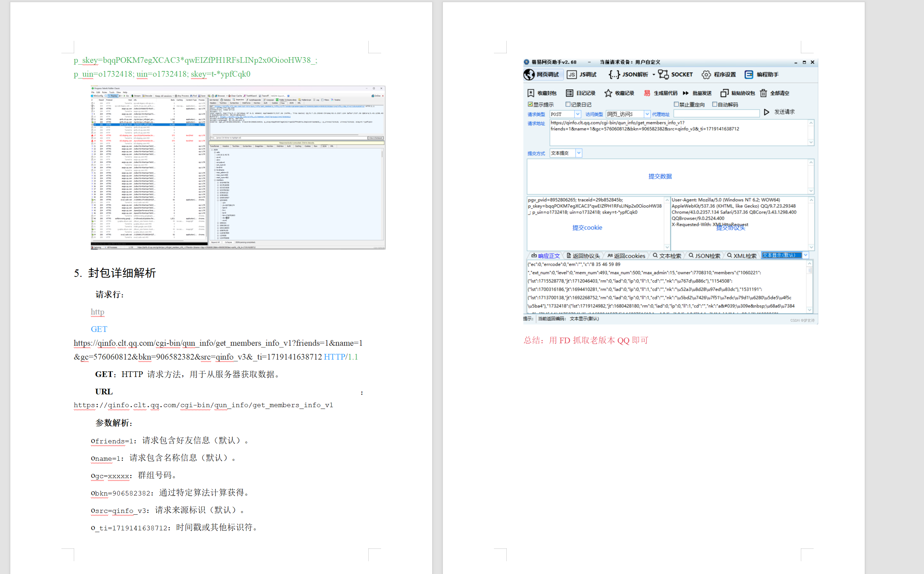Open the 文本显示(默认) encoding dropdown
The image size is (924, 574).
pos(805,255)
